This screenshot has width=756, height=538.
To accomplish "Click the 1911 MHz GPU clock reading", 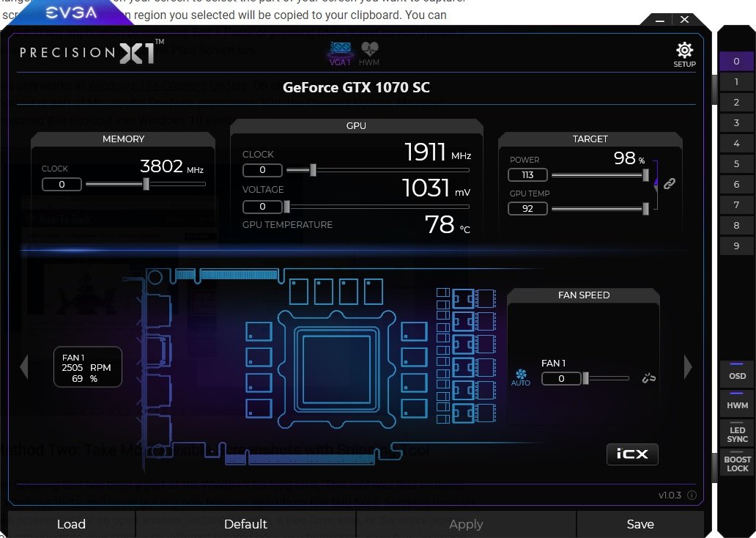I will tap(438, 152).
